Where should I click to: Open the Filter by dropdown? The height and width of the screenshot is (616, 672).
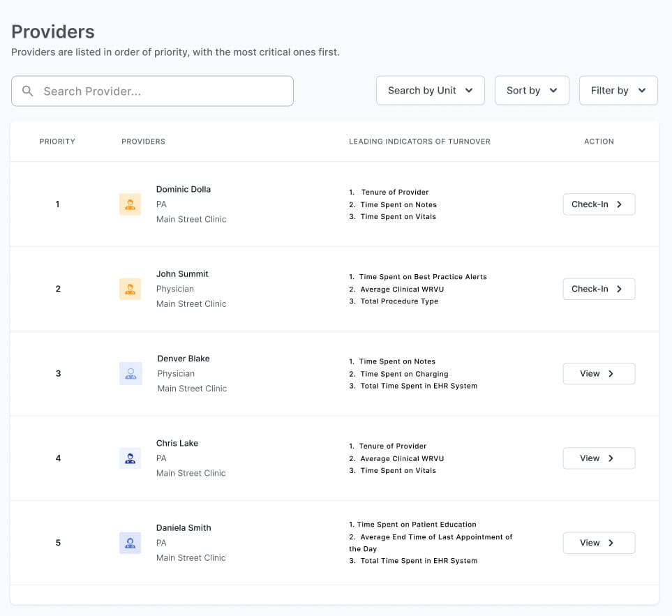618,91
